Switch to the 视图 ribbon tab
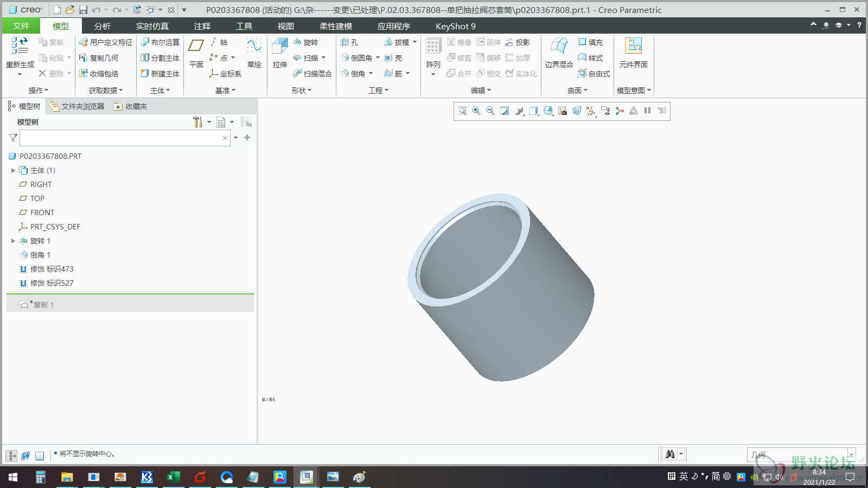 click(x=285, y=26)
